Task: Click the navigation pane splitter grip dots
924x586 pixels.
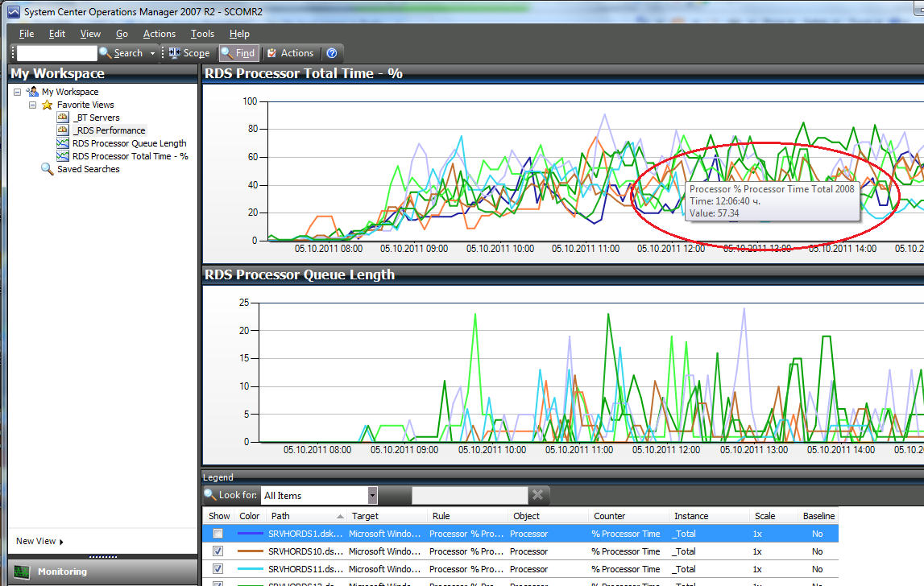Action: coord(102,556)
